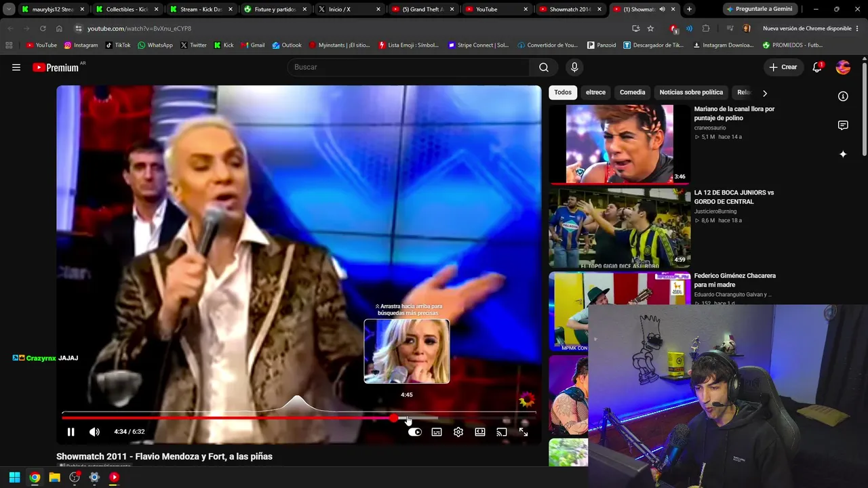
Task: Click Preguntarle a Gemini button
Action: (759, 9)
